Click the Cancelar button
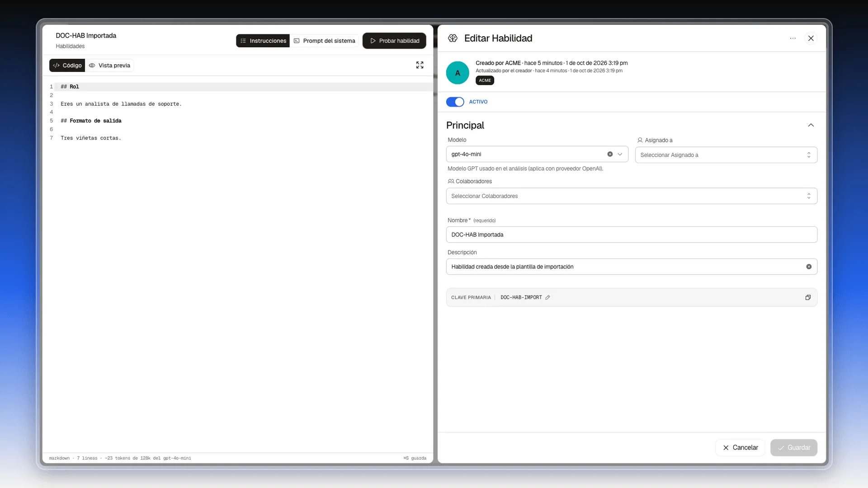868x488 pixels. (x=740, y=447)
